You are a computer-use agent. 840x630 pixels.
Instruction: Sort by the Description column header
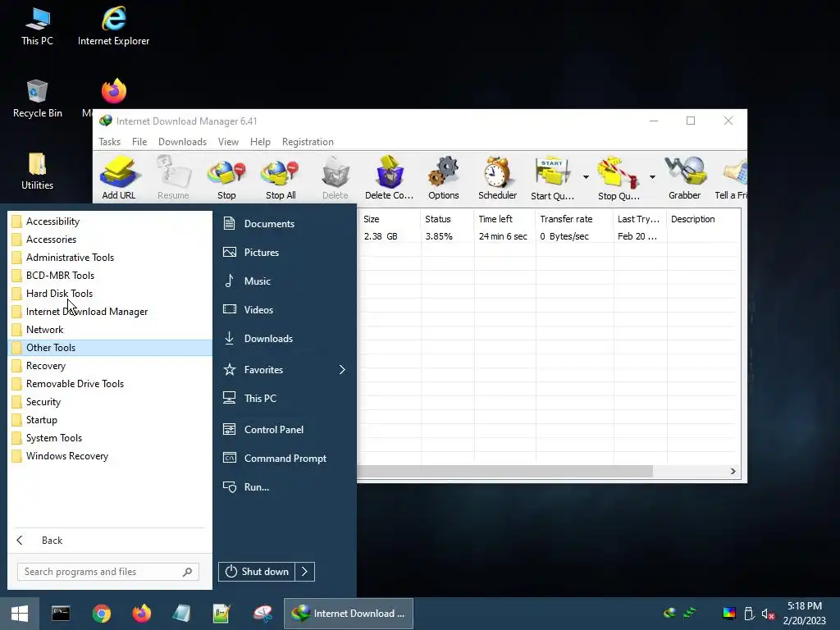tap(703, 219)
